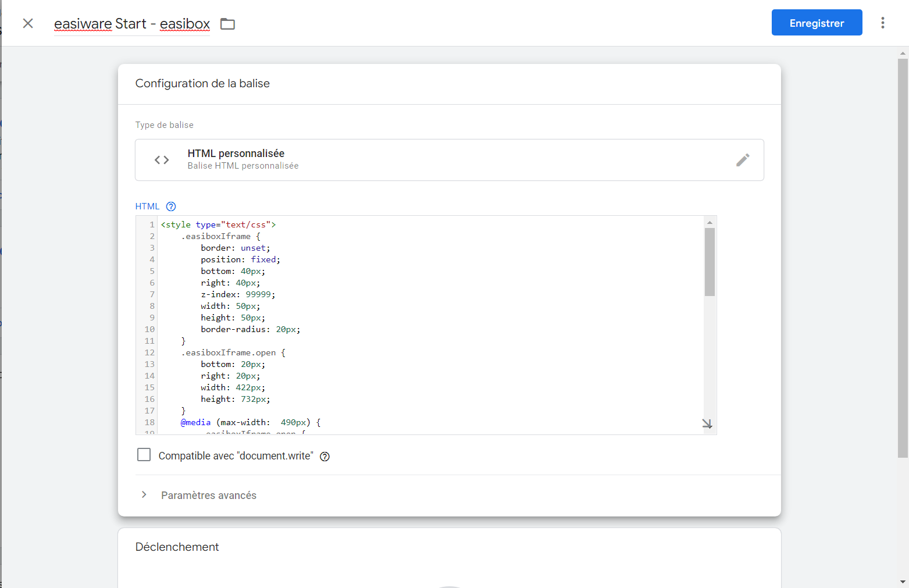Image resolution: width=909 pixels, height=588 pixels.
Task: Click the code editor's scroll up arrow
Action: click(710, 223)
